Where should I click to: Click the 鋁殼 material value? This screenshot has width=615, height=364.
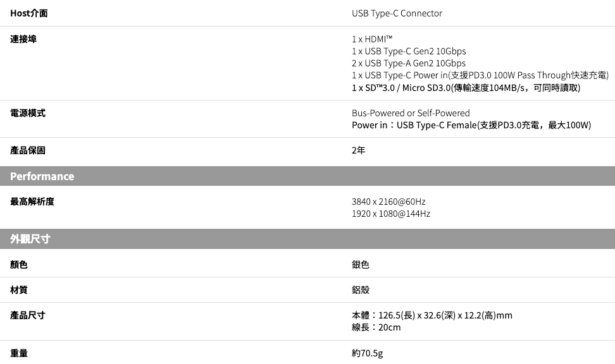click(361, 290)
